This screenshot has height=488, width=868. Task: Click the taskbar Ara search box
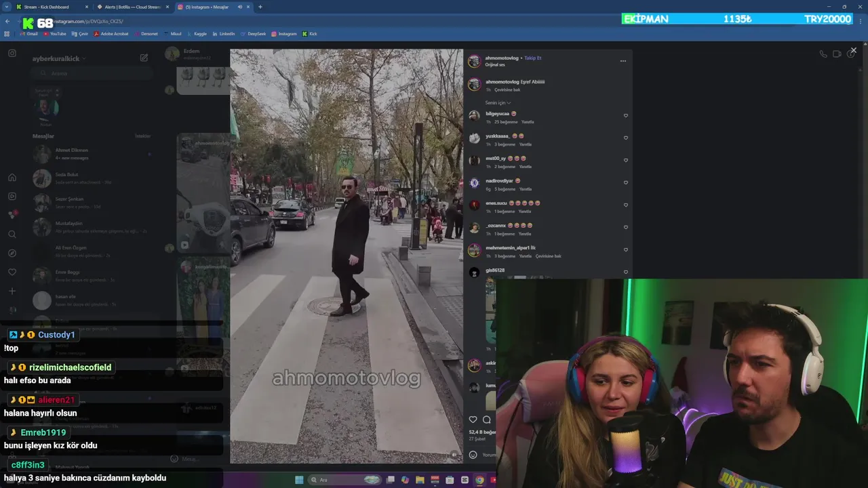click(x=346, y=480)
